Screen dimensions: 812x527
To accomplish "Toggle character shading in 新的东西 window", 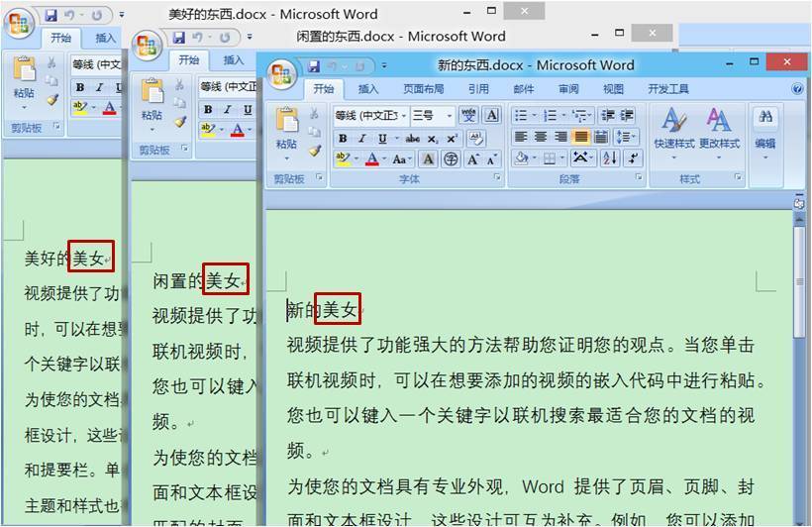I will coord(428,159).
